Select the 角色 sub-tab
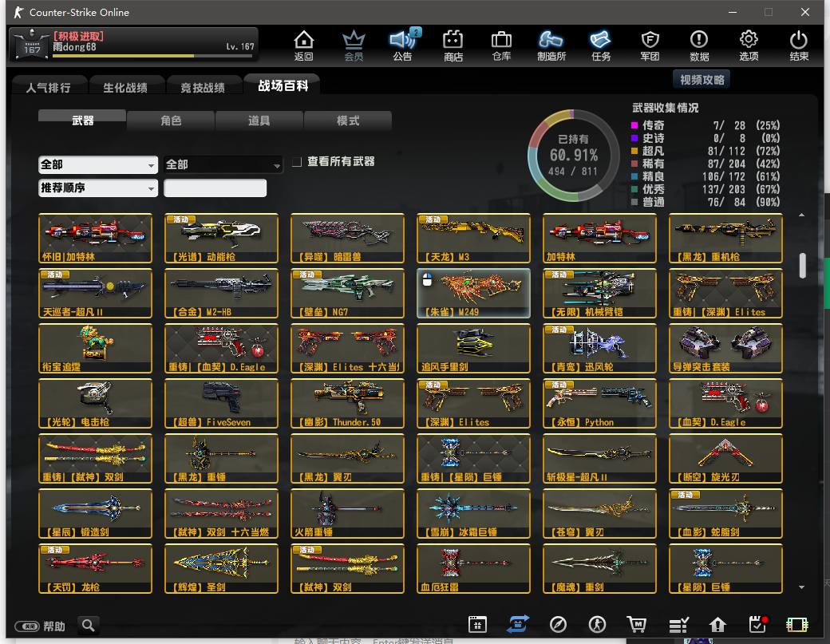 point(171,121)
